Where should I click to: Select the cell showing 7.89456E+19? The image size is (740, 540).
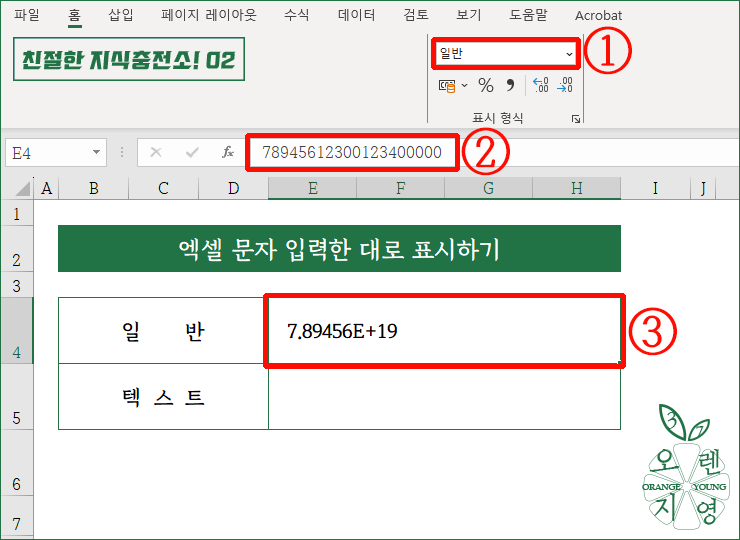pyautogui.click(x=444, y=330)
